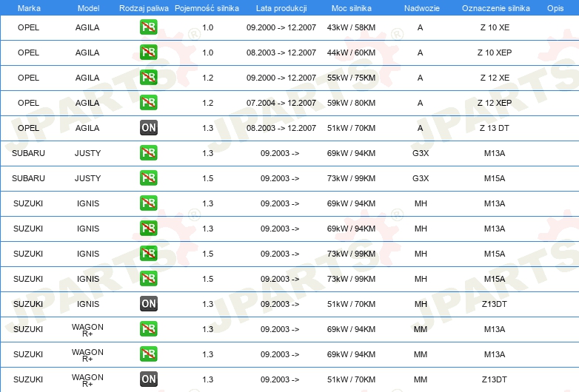Image resolution: width=579 pixels, height=392 pixels.
Task: Click power value 59kW / 80KM
Action: pyautogui.click(x=351, y=103)
